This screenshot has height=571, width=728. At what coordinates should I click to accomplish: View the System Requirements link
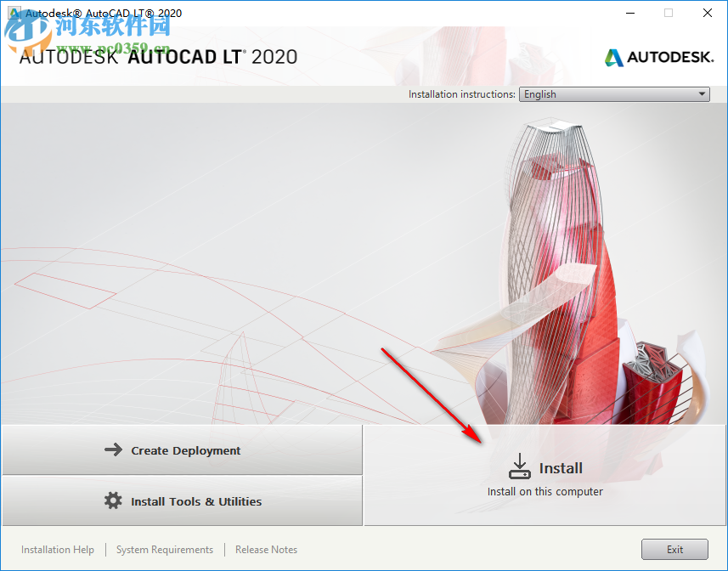click(164, 549)
